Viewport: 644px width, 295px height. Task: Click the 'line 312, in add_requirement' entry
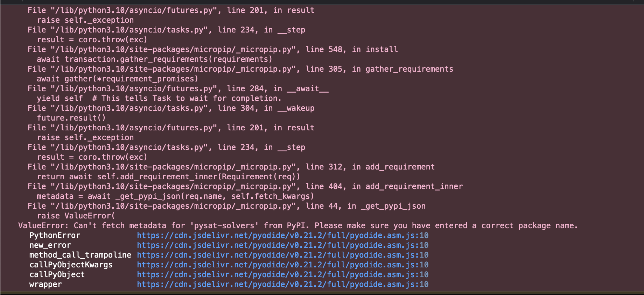231,167
